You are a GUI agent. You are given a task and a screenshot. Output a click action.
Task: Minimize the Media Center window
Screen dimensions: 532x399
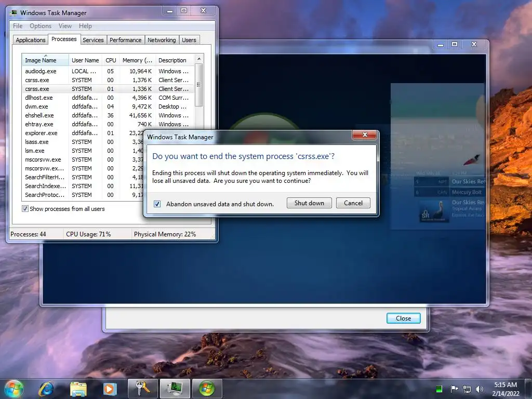tap(441, 45)
